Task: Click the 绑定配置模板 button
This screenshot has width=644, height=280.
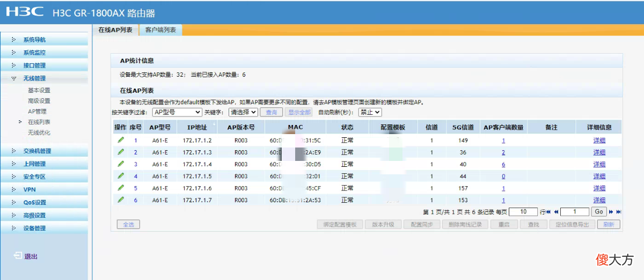Action: click(x=340, y=225)
